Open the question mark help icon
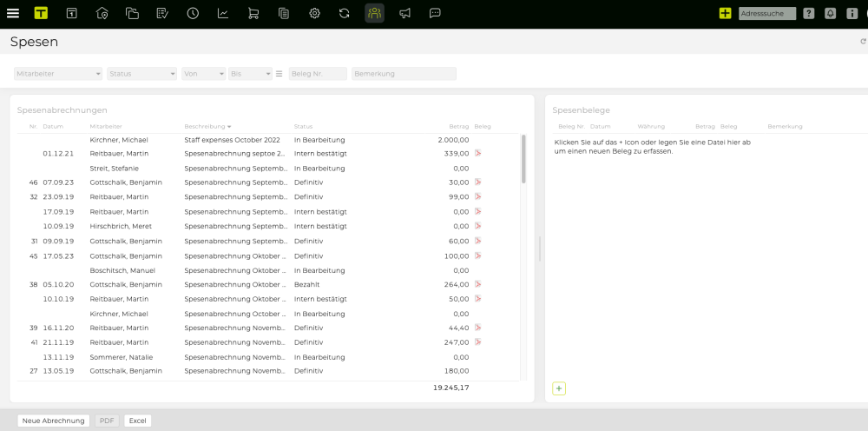The height and width of the screenshot is (431, 868). (x=809, y=13)
